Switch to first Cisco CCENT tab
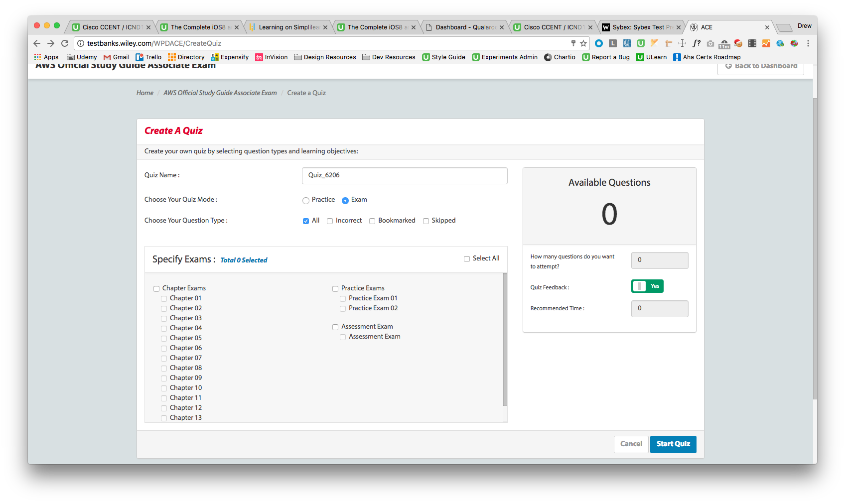The height and width of the screenshot is (504, 845). pyautogui.click(x=111, y=27)
